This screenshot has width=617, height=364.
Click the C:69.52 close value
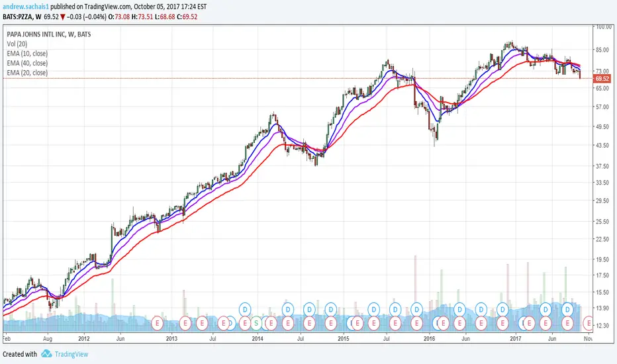pyautogui.click(x=187, y=17)
